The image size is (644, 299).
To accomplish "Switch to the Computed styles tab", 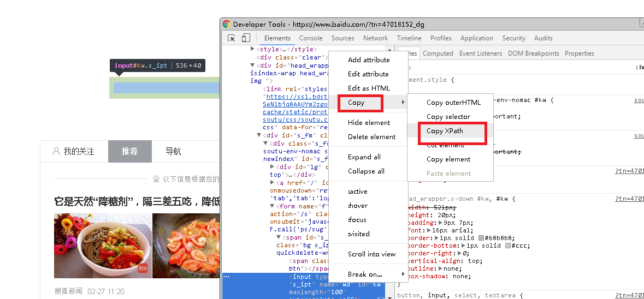I will [x=438, y=53].
